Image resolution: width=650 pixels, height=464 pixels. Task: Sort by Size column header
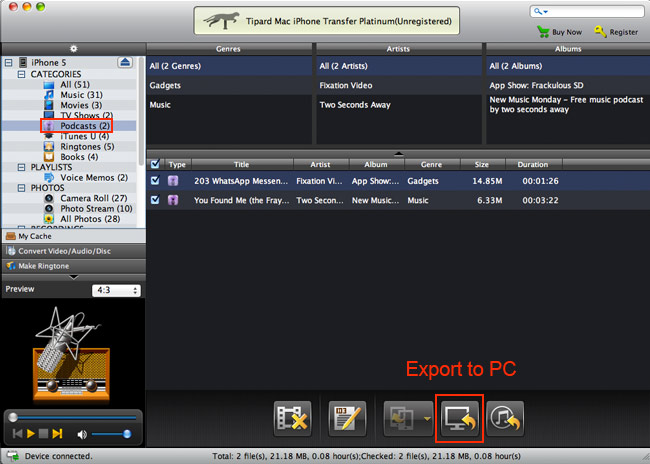482,165
